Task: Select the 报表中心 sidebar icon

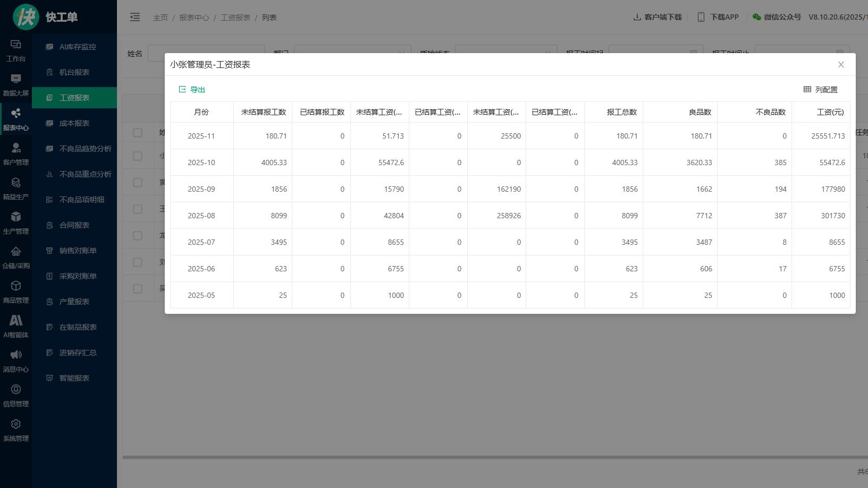Action: pyautogui.click(x=16, y=114)
